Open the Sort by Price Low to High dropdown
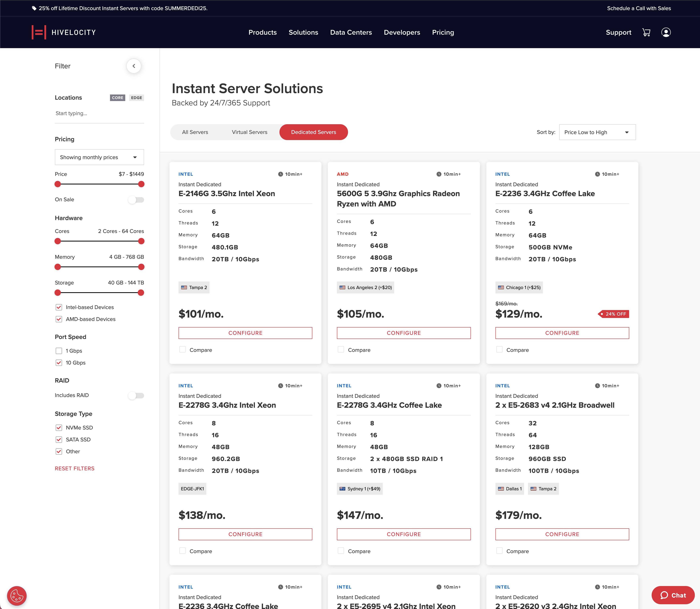 coord(597,132)
